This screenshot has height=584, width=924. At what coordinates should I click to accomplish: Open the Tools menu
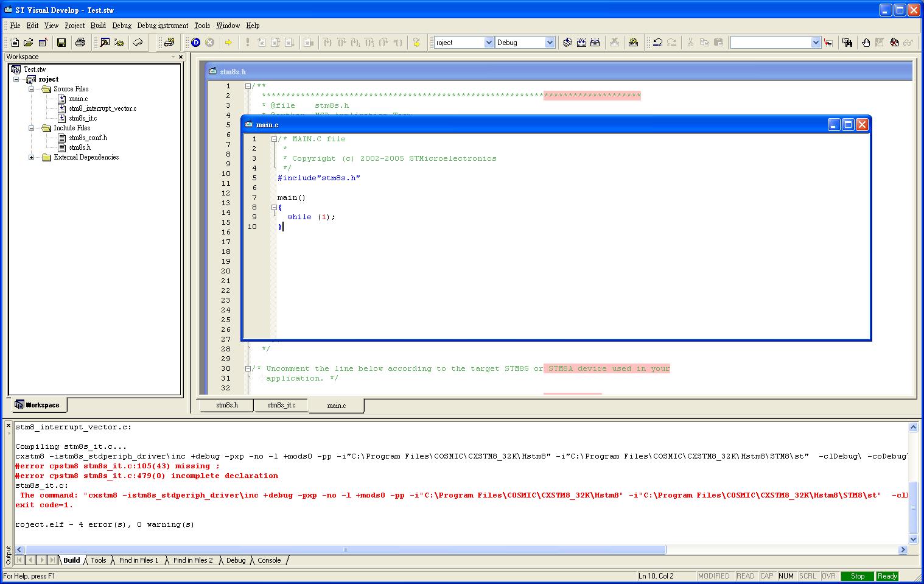tap(202, 26)
